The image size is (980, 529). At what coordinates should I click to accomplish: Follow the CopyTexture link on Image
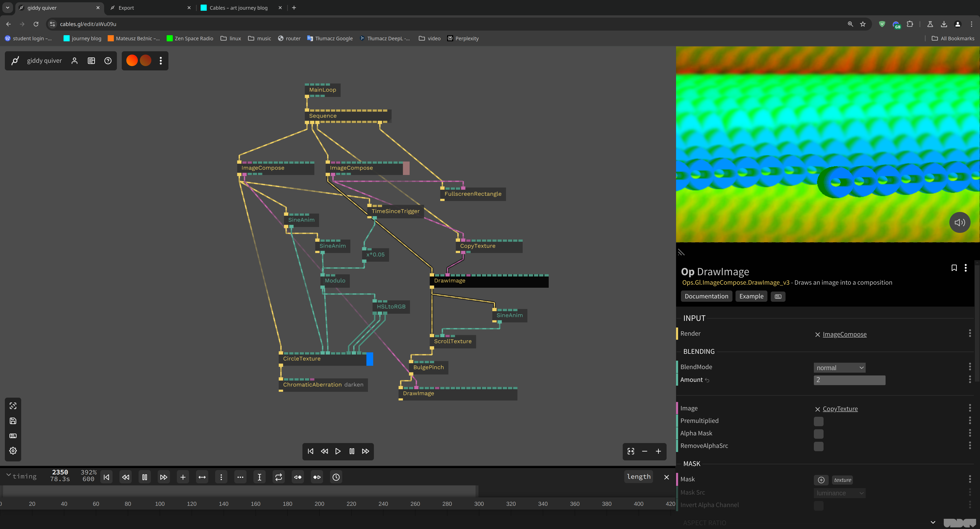point(840,409)
